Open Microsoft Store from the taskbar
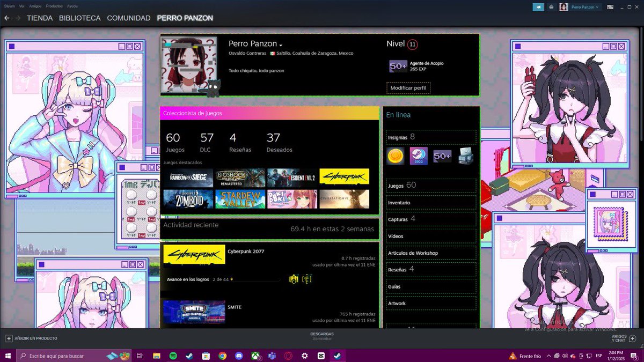Screen dimensions: 644x362 coord(206,356)
